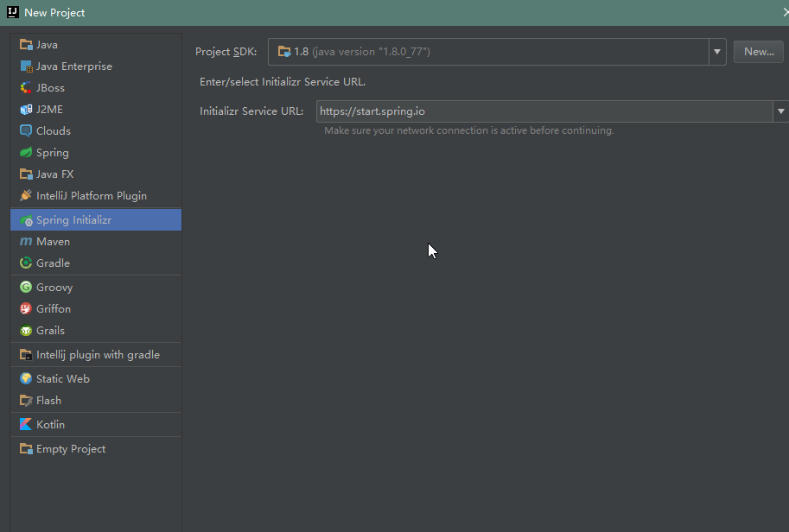Select the JBoss icon

pos(26,88)
